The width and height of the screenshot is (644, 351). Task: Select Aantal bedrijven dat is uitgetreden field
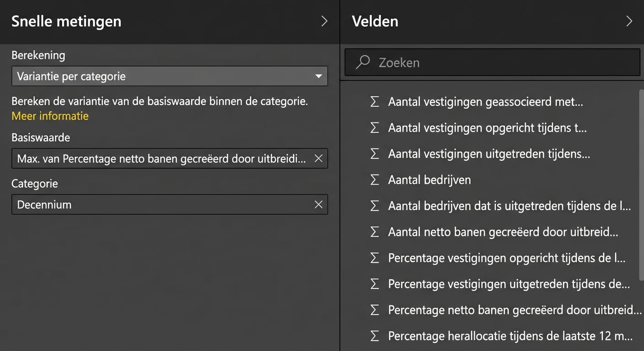(509, 206)
